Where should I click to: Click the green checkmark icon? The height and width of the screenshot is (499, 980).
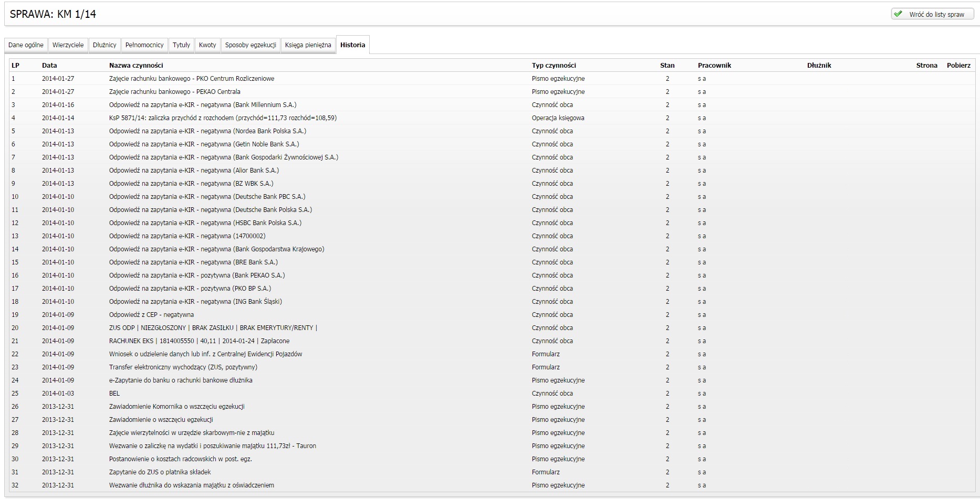click(x=899, y=14)
